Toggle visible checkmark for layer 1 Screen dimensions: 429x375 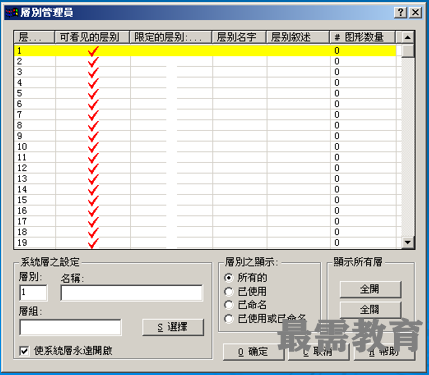(93, 51)
